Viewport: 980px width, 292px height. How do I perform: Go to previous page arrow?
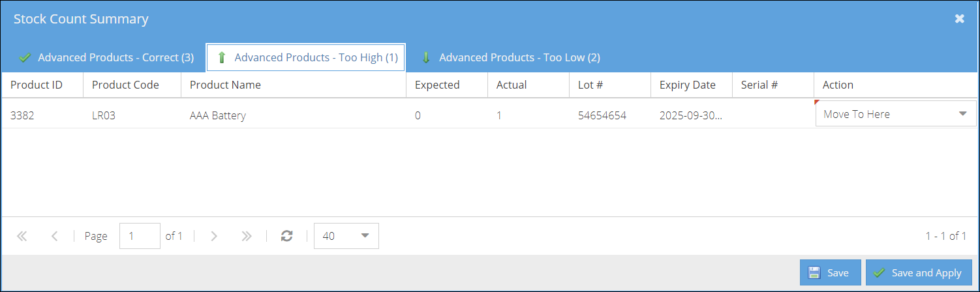pos(54,236)
